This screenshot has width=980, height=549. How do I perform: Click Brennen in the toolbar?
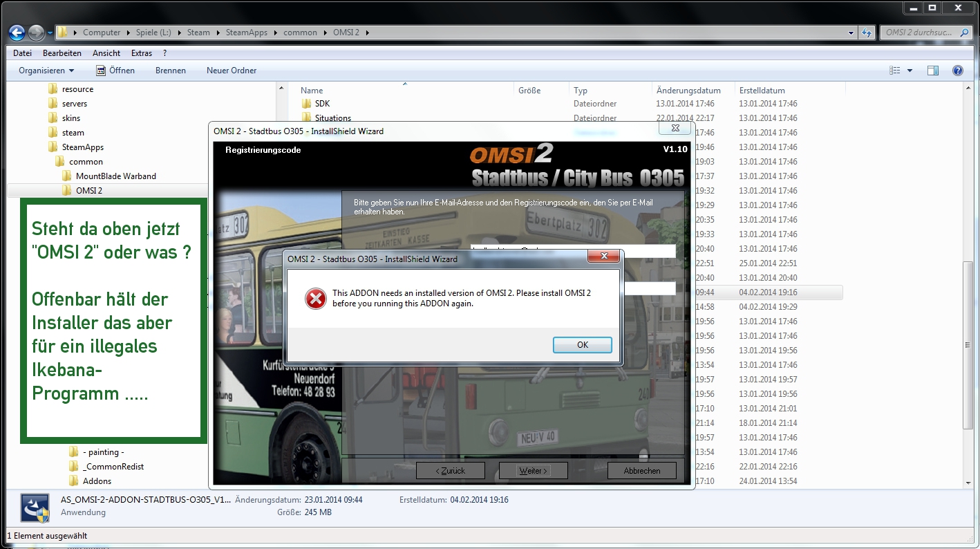pos(171,71)
